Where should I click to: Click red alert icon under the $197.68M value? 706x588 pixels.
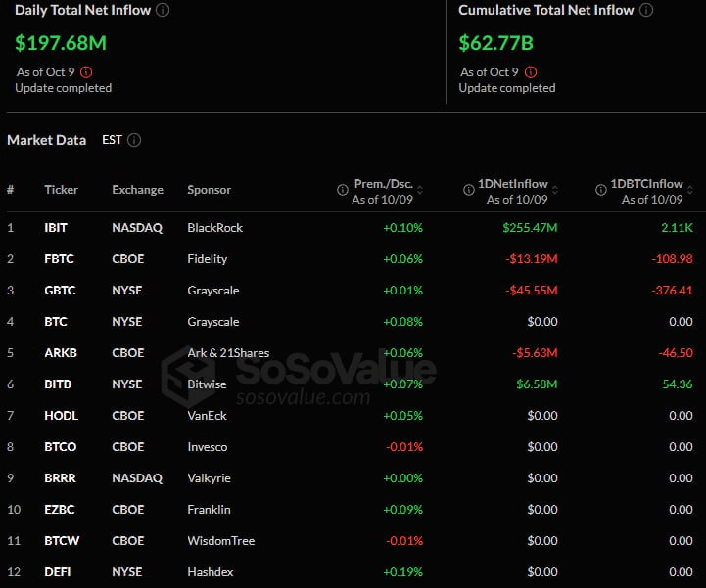click(x=86, y=72)
